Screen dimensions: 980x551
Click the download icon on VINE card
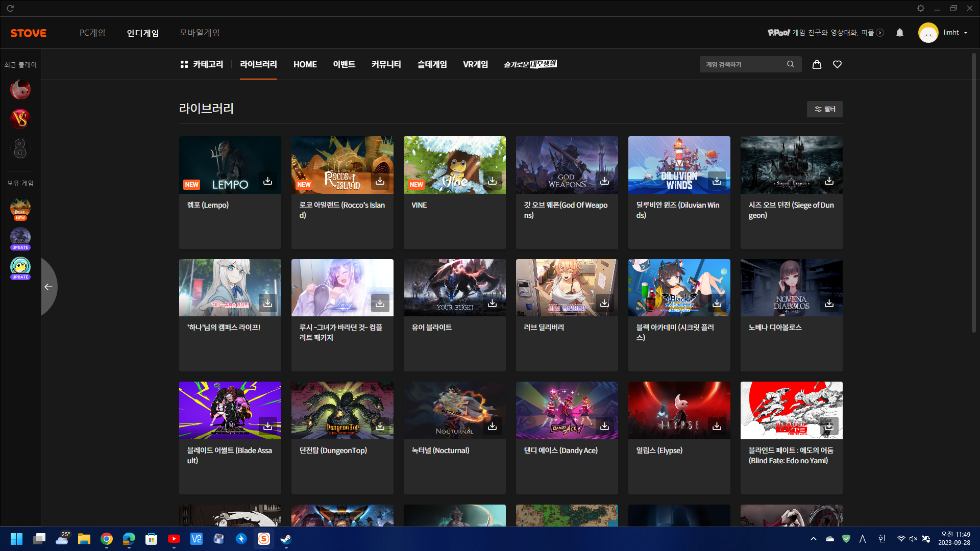coord(492,181)
